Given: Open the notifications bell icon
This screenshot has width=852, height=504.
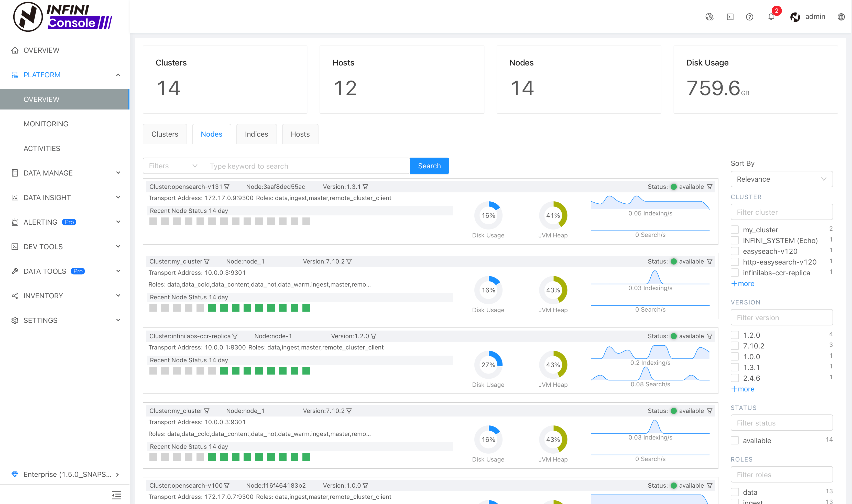Looking at the screenshot, I should (771, 17).
